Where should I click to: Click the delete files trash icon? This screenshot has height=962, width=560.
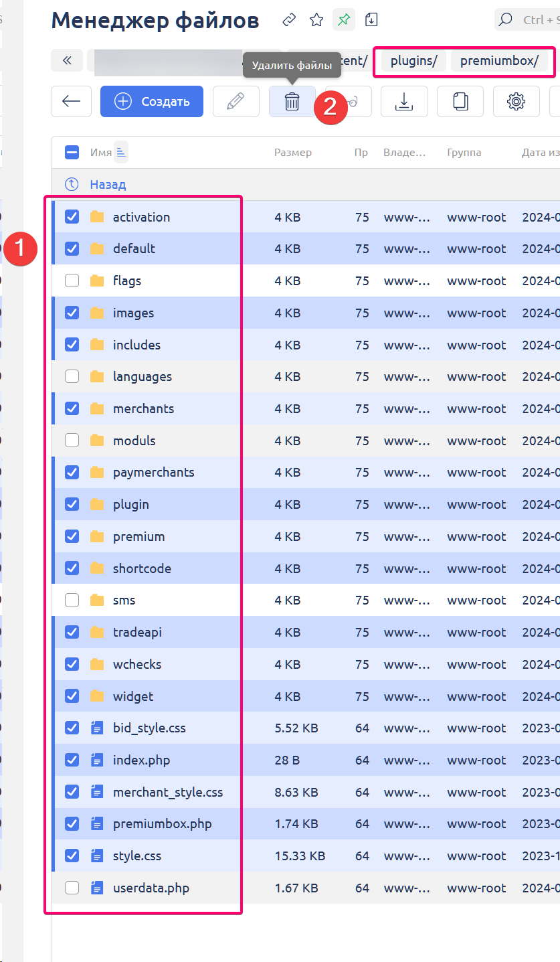(x=292, y=102)
